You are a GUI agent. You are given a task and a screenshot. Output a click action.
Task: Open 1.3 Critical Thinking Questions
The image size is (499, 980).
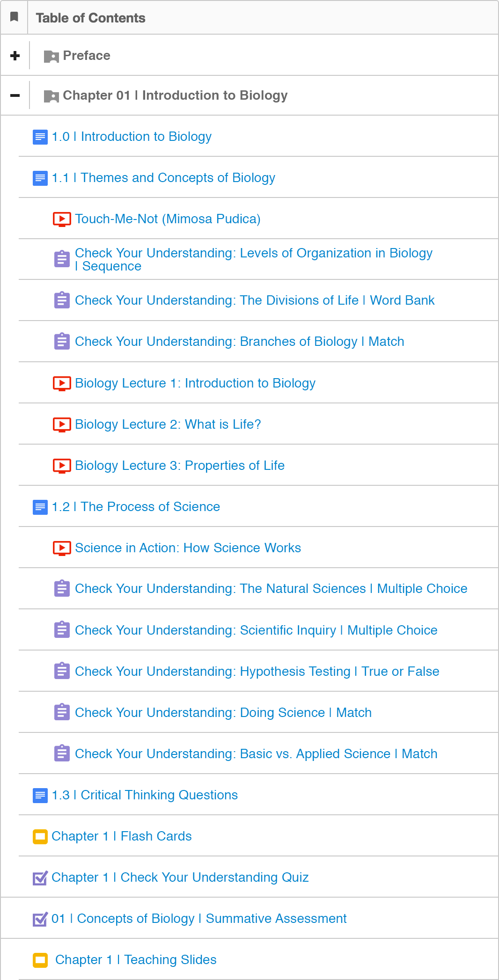(145, 795)
